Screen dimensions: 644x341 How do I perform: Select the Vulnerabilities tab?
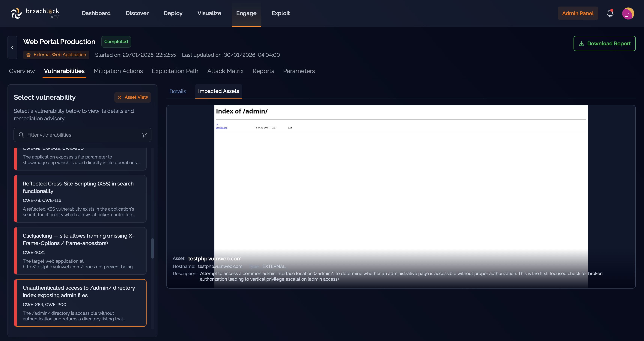[x=64, y=71]
